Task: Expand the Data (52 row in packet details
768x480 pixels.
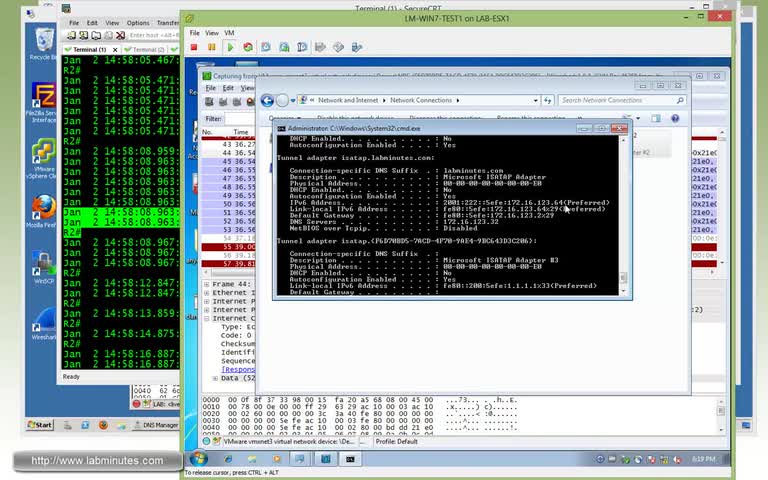Action: [215, 378]
